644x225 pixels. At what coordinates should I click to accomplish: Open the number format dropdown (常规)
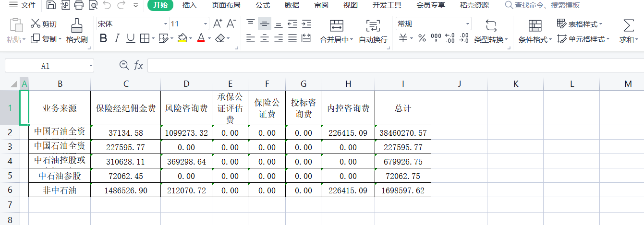[468, 24]
